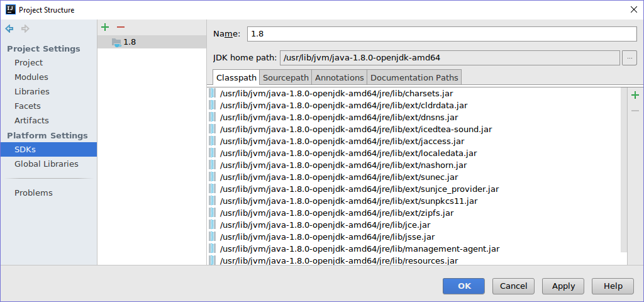Viewport: 644px width, 302px height.
Task: Close the Project Structure dialog
Action: click(x=634, y=10)
